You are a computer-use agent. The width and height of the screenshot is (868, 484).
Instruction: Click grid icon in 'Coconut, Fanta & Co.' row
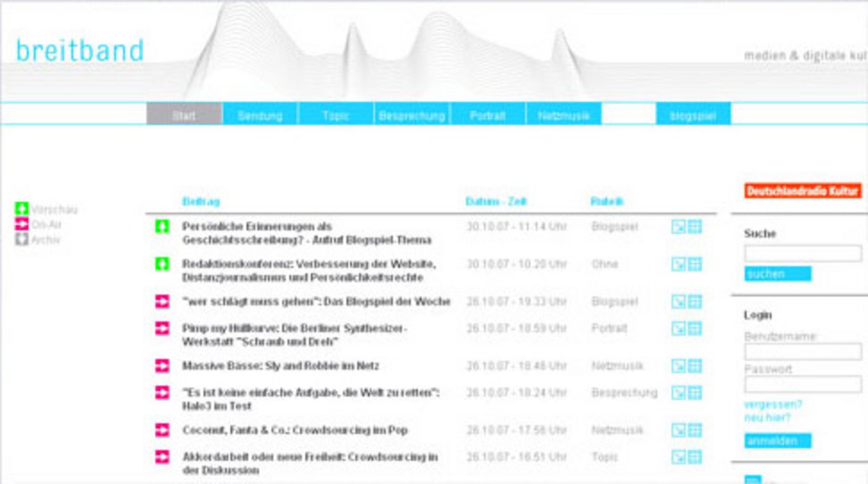point(695,430)
